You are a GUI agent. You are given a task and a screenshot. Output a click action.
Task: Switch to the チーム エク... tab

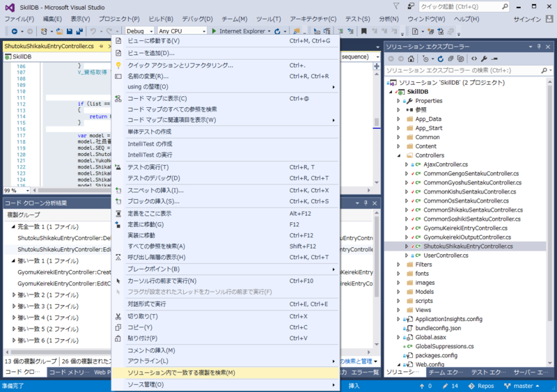pyautogui.click(x=446, y=372)
